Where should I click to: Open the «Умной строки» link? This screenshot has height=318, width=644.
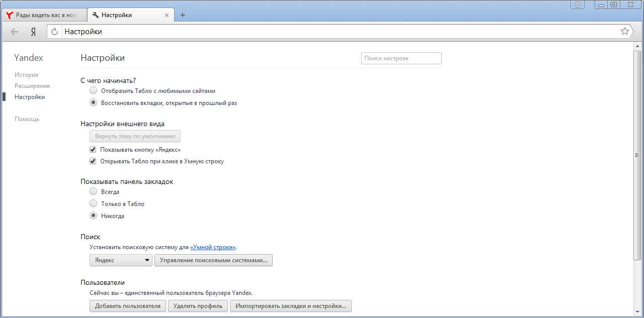click(x=213, y=247)
